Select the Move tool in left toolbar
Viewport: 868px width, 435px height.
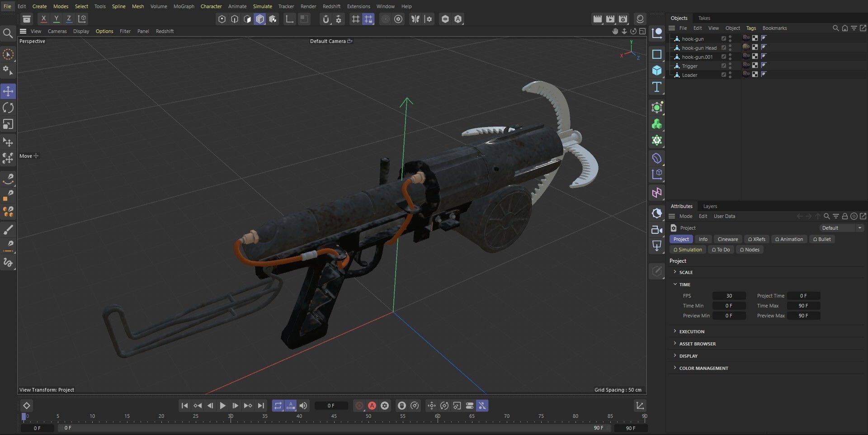click(x=8, y=91)
